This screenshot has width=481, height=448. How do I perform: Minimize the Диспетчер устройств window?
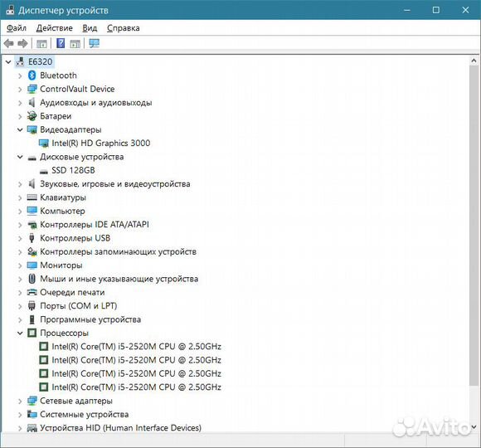tap(406, 10)
